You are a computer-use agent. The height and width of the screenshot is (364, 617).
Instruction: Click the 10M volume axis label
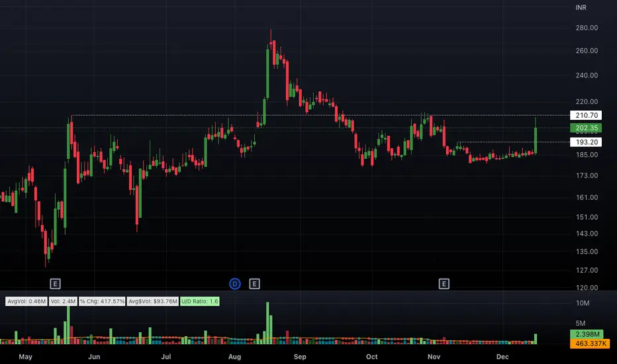(583, 303)
